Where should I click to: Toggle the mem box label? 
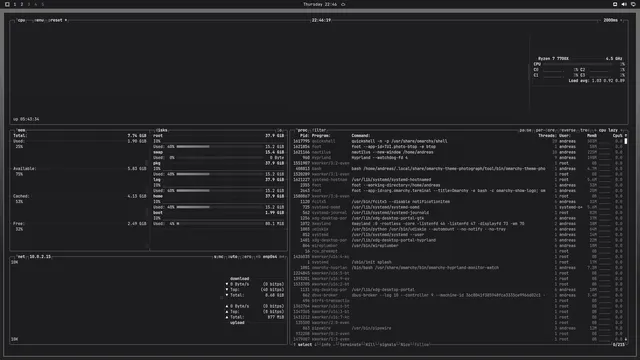click(21, 130)
